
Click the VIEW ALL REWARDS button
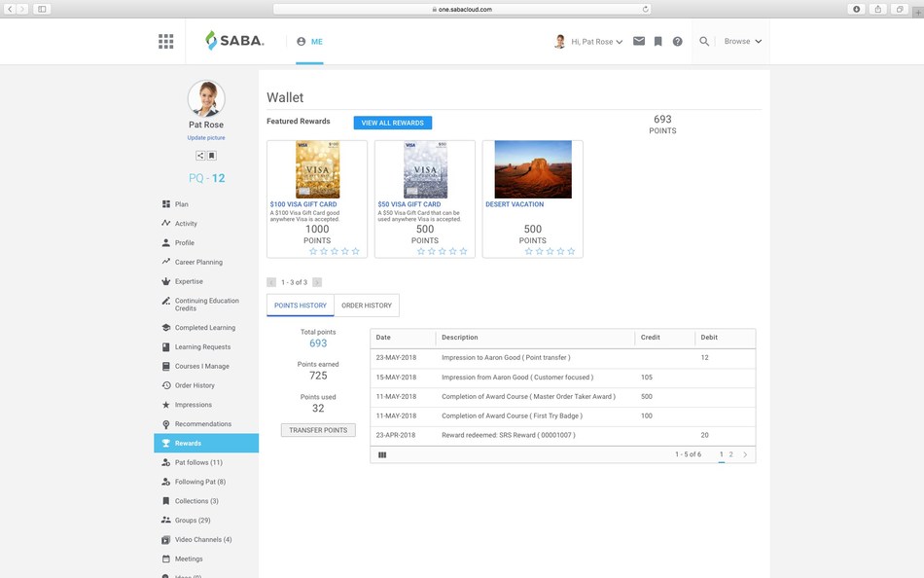coord(392,122)
